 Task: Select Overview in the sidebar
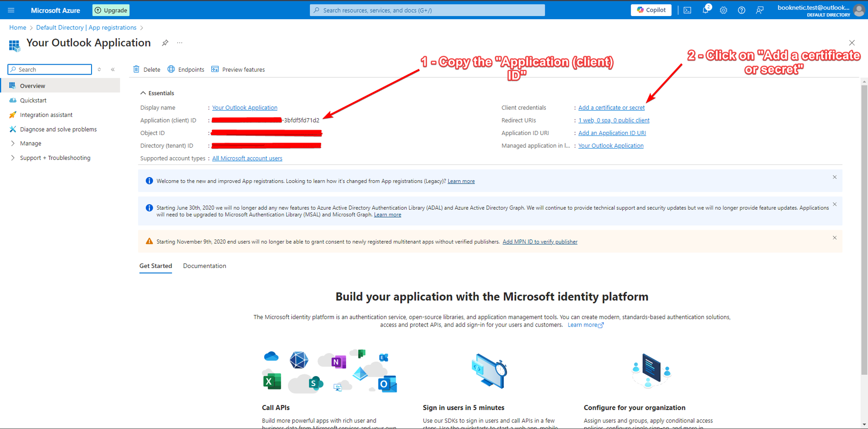(61, 86)
